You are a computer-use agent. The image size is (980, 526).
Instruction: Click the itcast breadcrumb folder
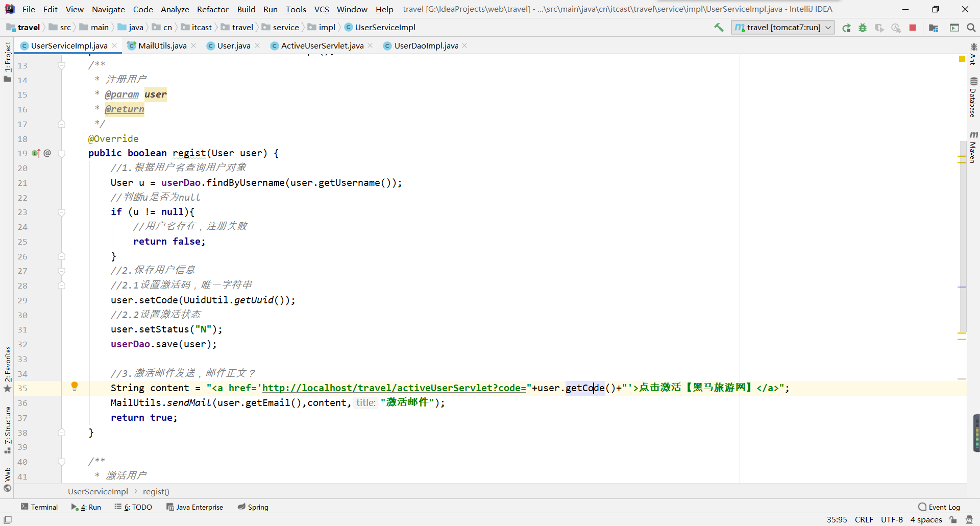point(197,28)
